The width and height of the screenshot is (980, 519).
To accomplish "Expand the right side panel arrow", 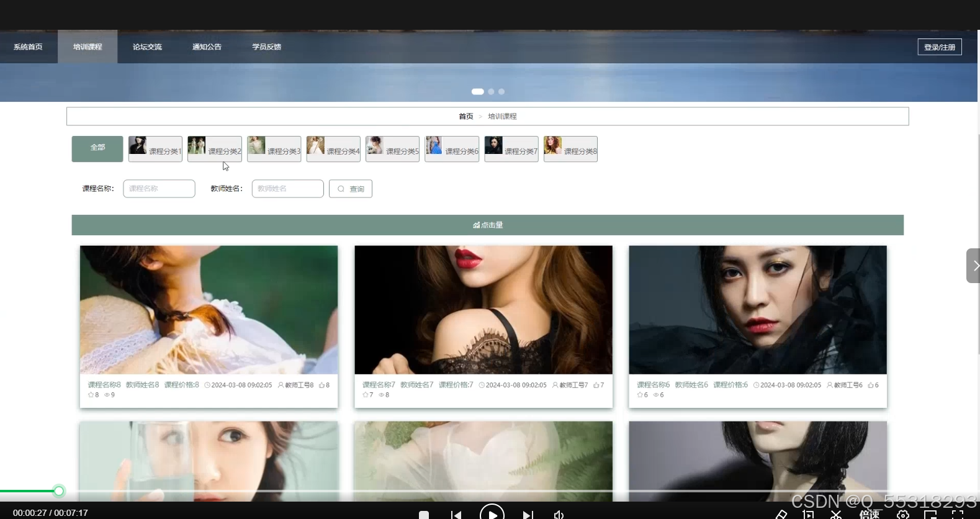I will [973, 266].
